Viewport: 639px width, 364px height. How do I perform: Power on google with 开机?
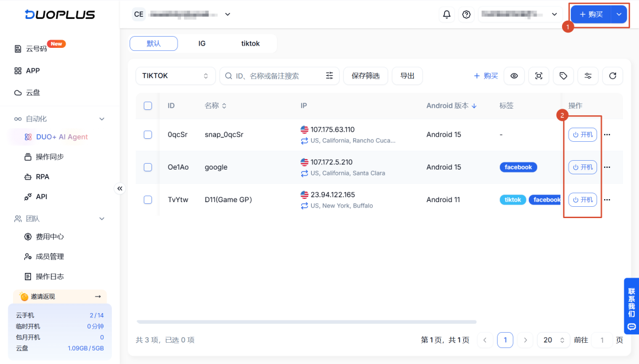583,167
